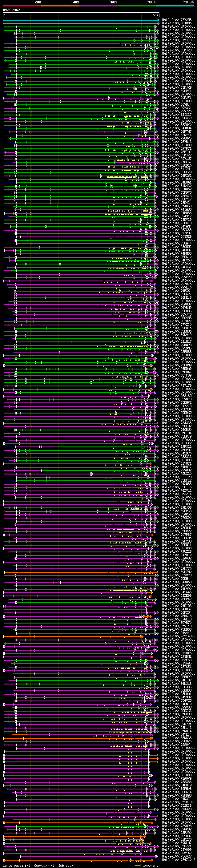The width and height of the screenshot is (197, 868).
Task: Click the white query length bar ending at 564
Action: click(x=81, y=13)
